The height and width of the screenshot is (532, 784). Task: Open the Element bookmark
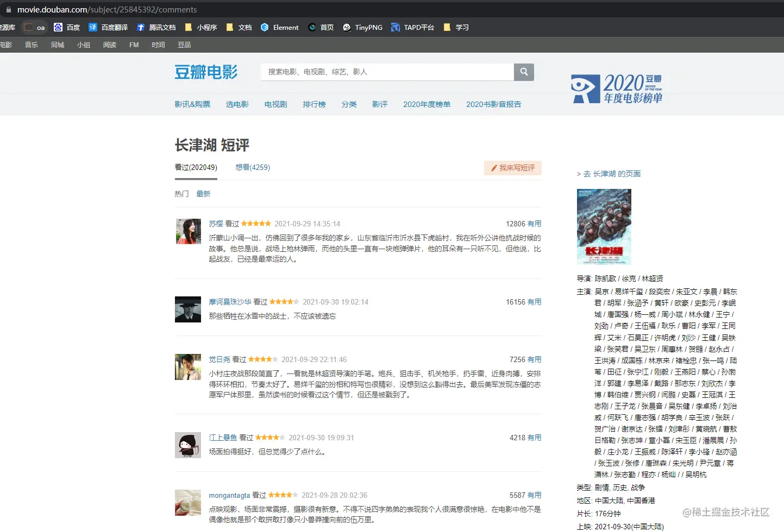(x=280, y=27)
